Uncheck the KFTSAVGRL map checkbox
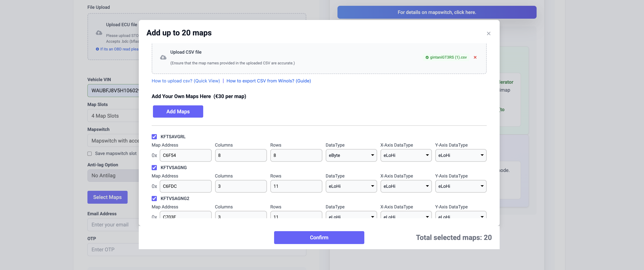Image resolution: width=644 pixels, height=270 pixels. tap(154, 137)
